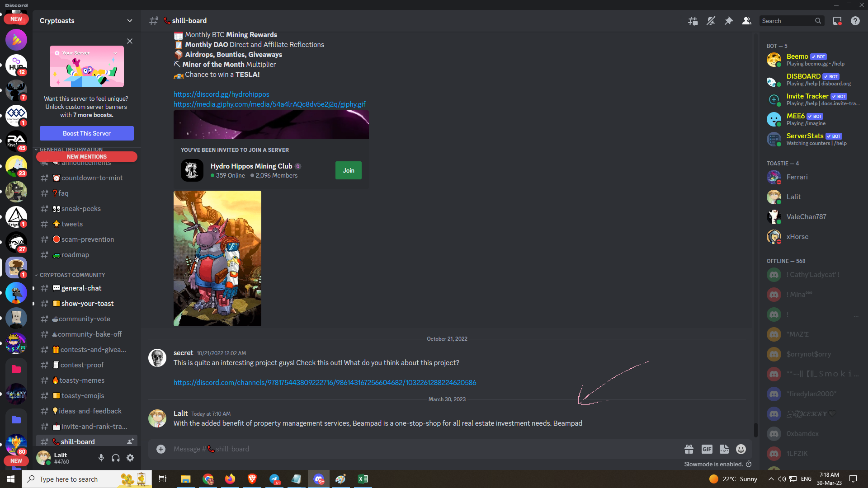The image size is (868, 488).
Task: Open show-your-toast channel
Action: click(87, 304)
